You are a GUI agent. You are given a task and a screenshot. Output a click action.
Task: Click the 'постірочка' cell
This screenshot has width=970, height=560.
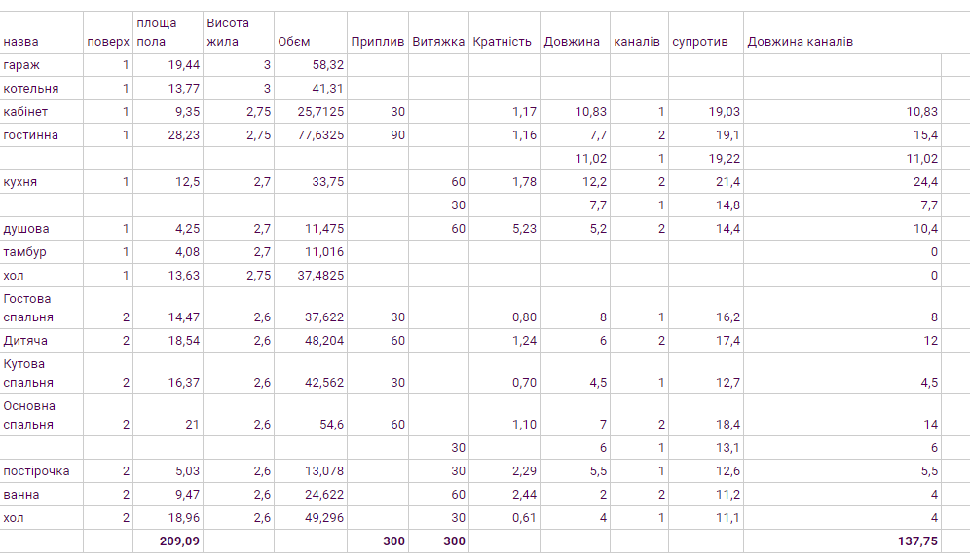coord(42,471)
